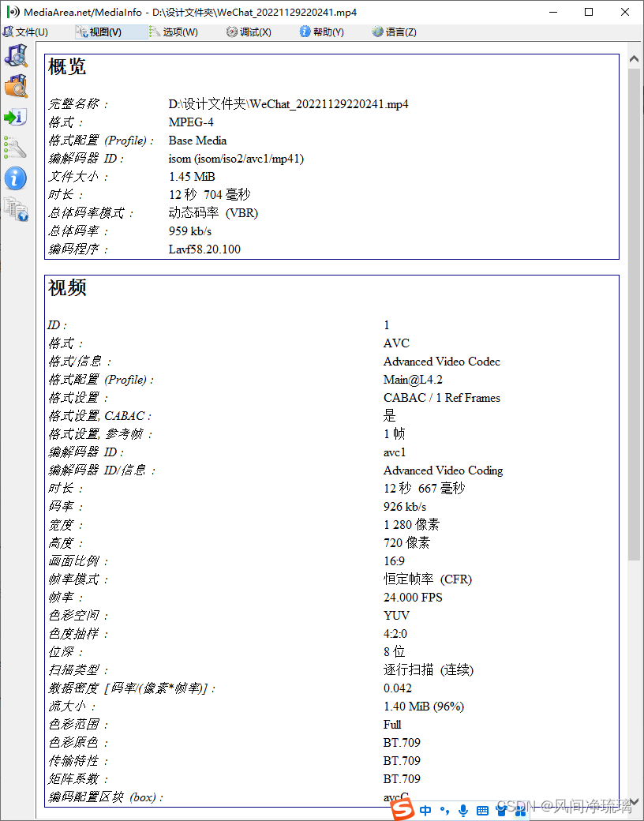Click the 0.042 data density value

[398, 688]
